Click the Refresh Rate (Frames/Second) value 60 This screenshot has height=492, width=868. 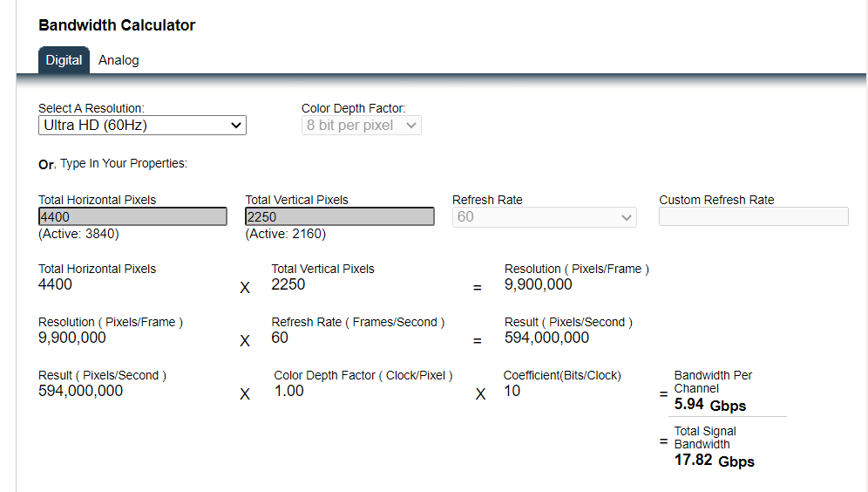coord(280,338)
